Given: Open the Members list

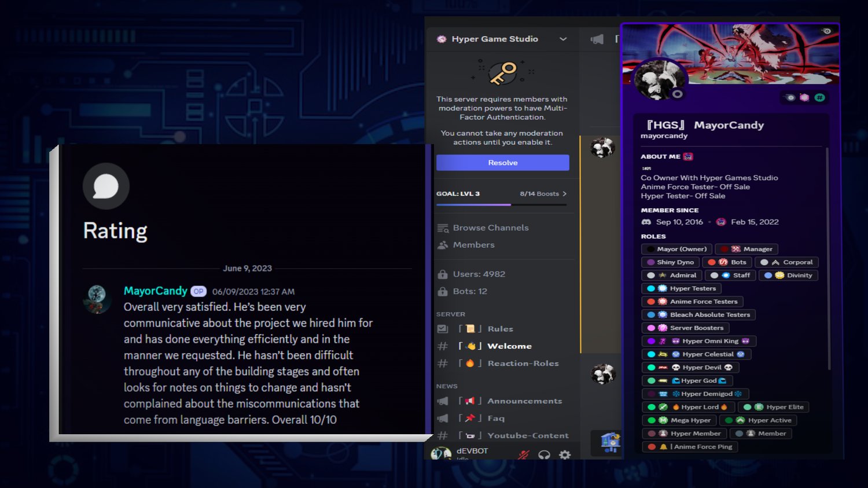Looking at the screenshot, I should [x=473, y=245].
